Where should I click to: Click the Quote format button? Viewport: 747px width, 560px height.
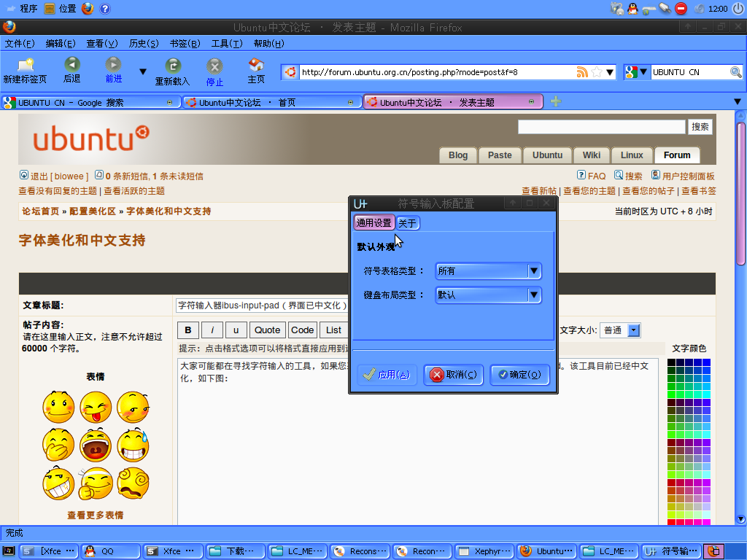pos(267,330)
